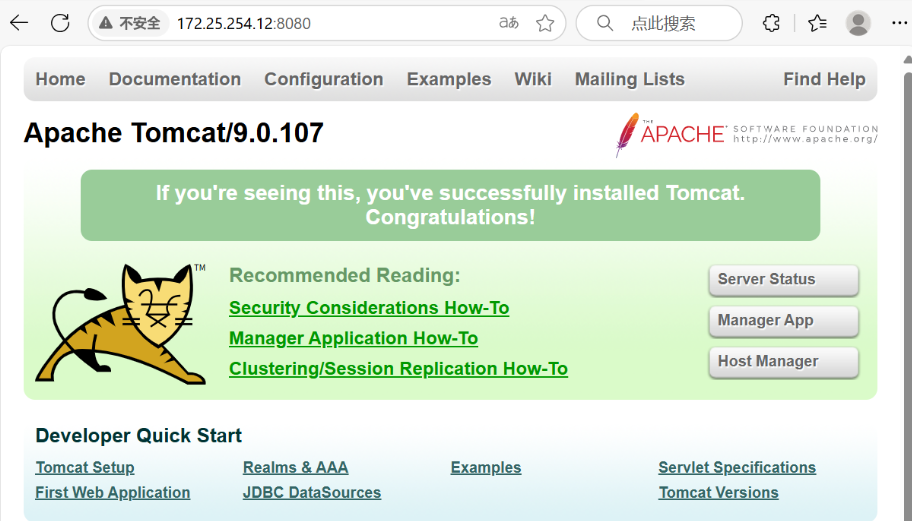Viewport: 912px width, 521px height.
Task: Open the Find Help navigation item
Action: coord(824,79)
